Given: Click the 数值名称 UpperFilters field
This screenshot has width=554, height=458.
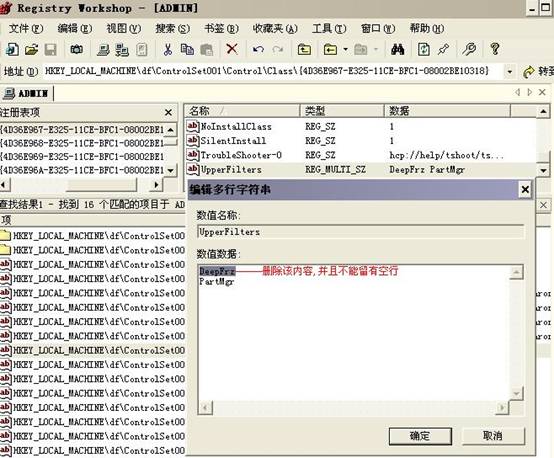Looking at the screenshot, I should click(361, 232).
